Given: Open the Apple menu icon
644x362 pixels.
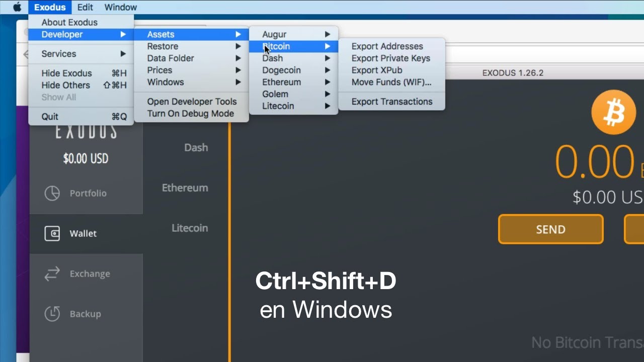Looking at the screenshot, I should pyautogui.click(x=17, y=7).
